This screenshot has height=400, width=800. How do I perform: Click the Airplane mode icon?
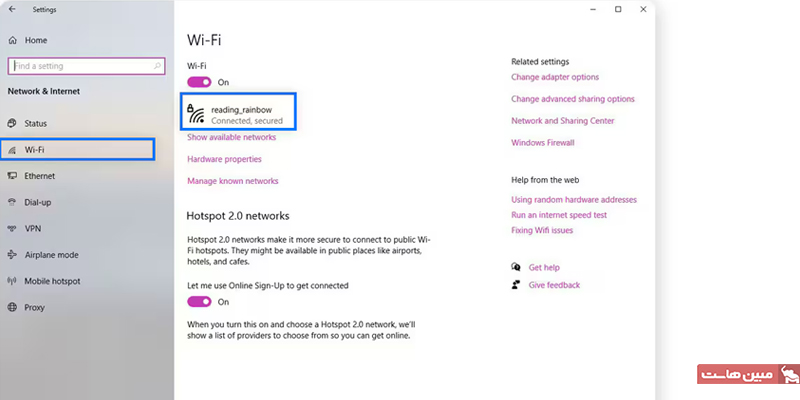(x=12, y=255)
